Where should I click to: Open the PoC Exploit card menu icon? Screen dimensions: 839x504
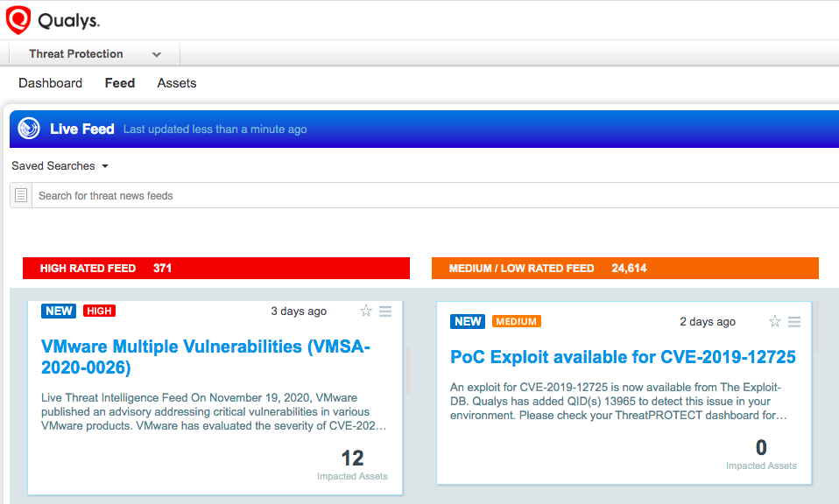pyautogui.click(x=794, y=322)
